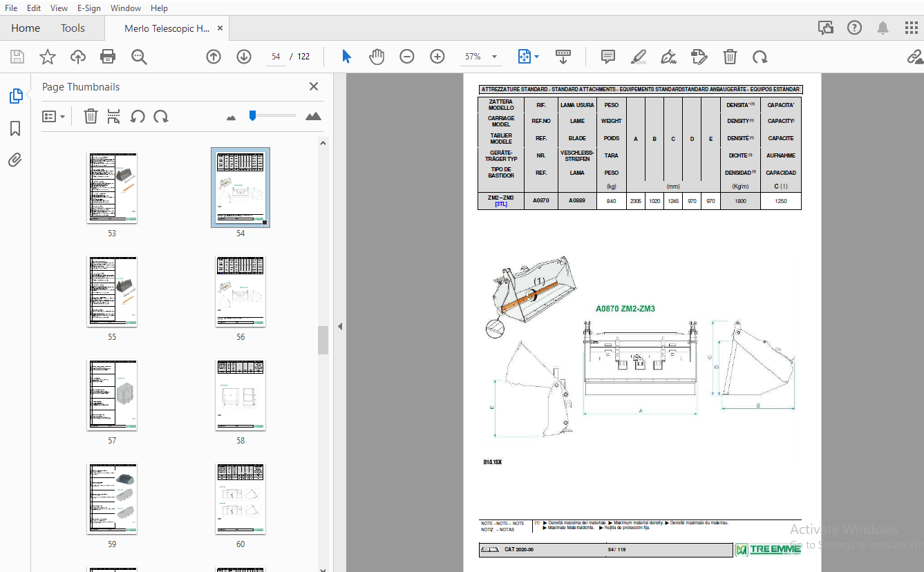Select the page 55 thumbnail
Image resolution: width=924 pixels, height=572 pixels.
(x=112, y=292)
